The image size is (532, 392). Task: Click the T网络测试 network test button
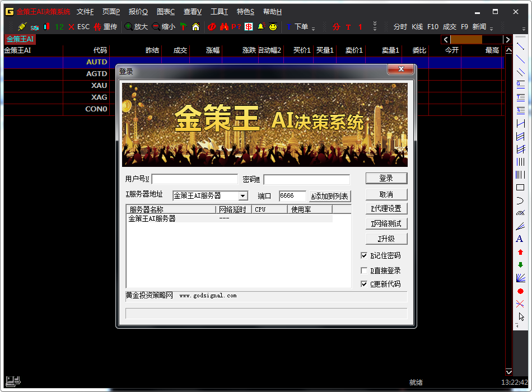(x=386, y=223)
